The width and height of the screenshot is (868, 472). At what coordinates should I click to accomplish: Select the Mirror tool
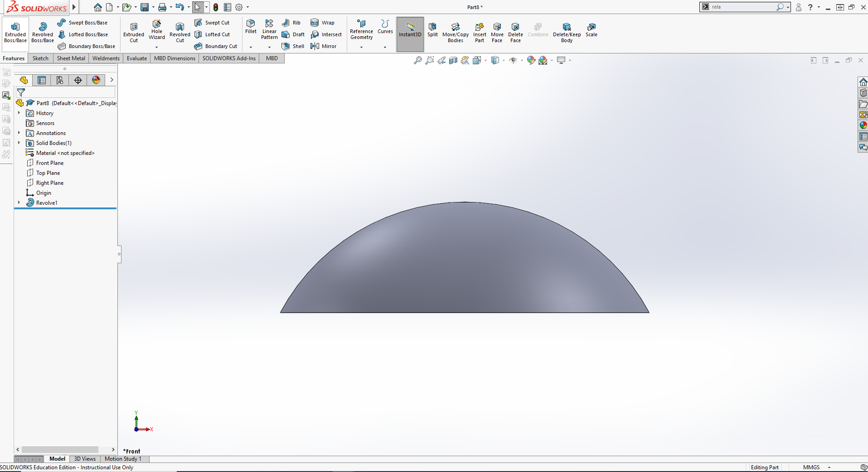(x=323, y=46)
